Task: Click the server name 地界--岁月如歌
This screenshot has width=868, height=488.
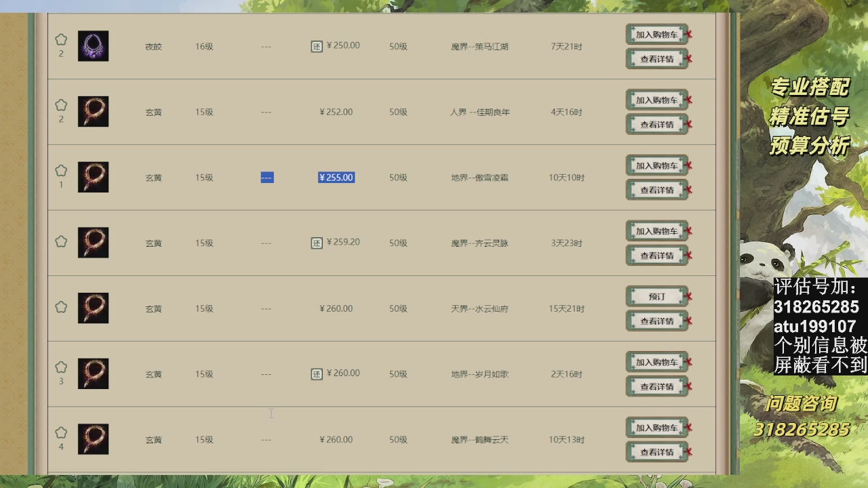Action: (x=479, y=374)
